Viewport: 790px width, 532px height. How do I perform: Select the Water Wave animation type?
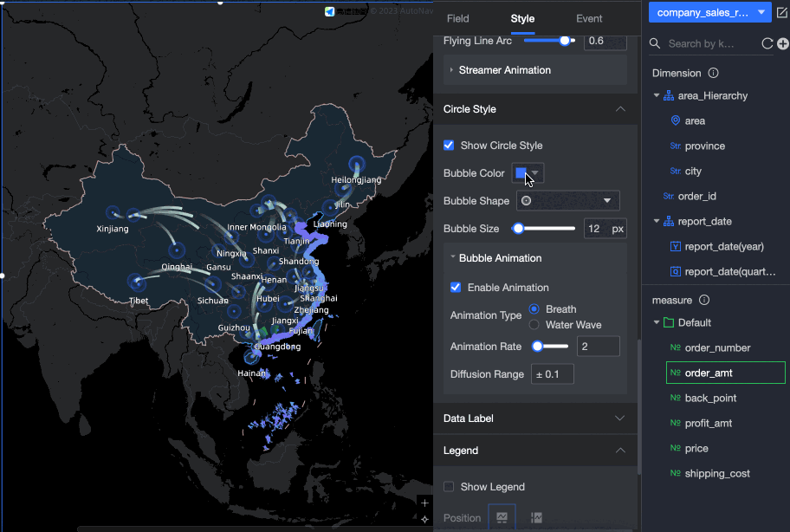[x=534, y=324]
